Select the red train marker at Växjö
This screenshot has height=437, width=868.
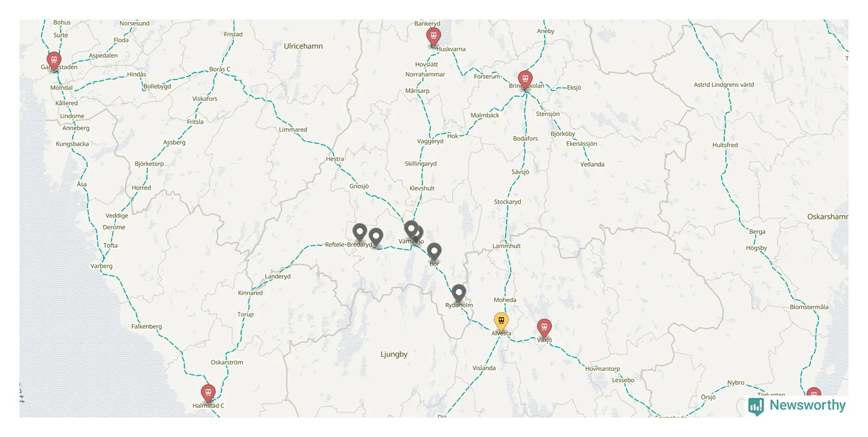[x=544, y=329]
